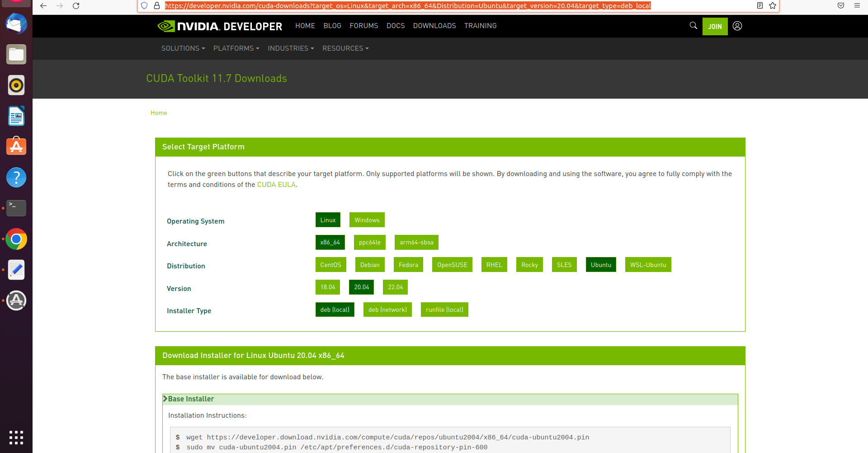
Task: Click the NVIDIA Developer logo
Action: [220, 26]
